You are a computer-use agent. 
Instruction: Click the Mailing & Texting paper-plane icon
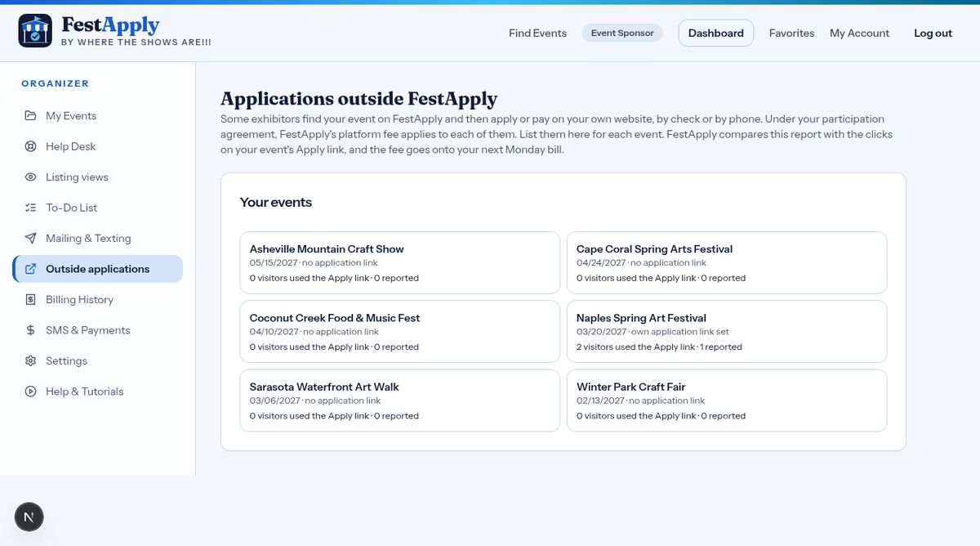(30, 238)
